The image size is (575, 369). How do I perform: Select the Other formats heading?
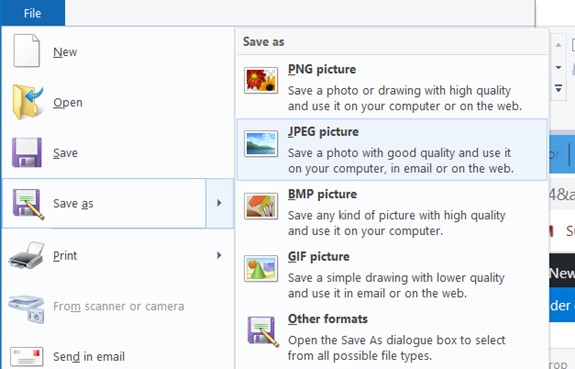click(x=328, y=319)
